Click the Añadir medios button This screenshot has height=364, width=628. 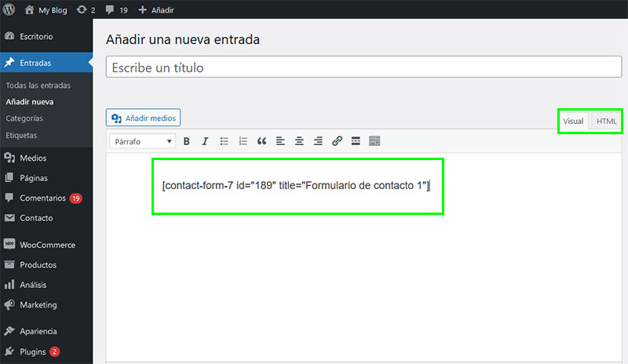pyautogui.click(x=144, y=118)
